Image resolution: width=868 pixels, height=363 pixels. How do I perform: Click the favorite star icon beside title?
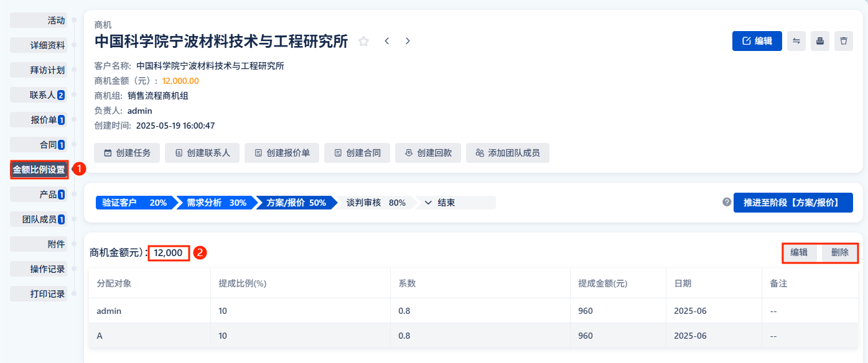tap(363, 41)
